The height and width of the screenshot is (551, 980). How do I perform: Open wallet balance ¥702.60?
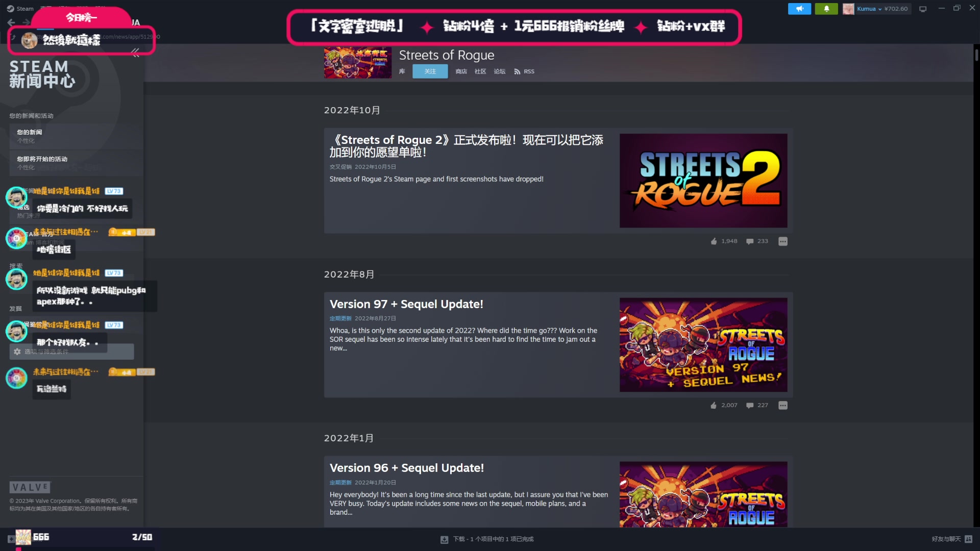[x=896, y=9]
